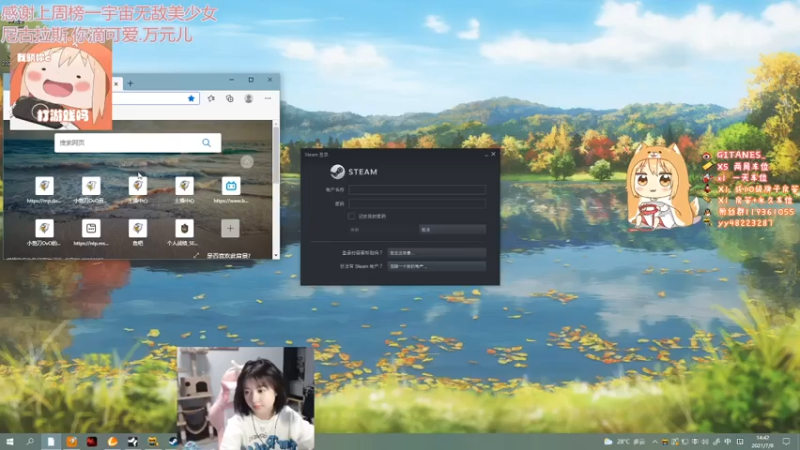The width and height of the screenshot is (800, 450).
Task: Open the 鱼吧 quick link tile
Action: coord(138,233)
